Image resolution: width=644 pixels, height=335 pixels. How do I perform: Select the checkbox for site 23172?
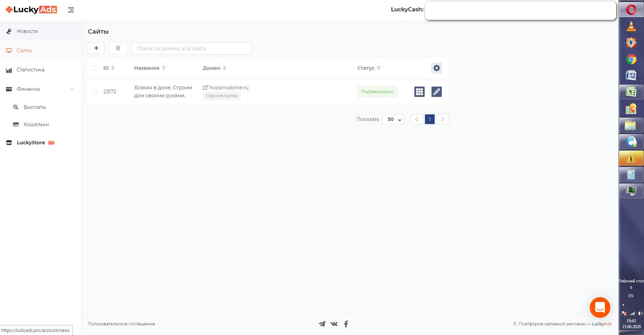click(95, 92)
